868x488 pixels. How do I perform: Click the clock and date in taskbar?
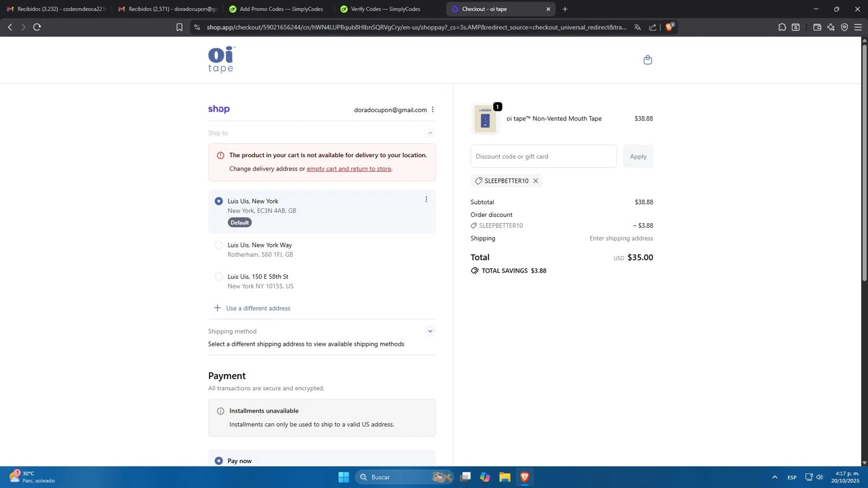845,477
